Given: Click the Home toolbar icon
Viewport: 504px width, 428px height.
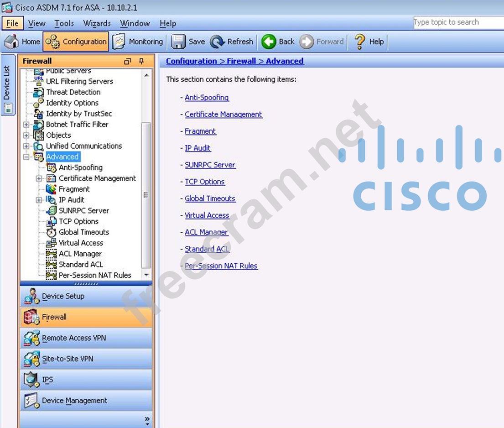Looking at the screenshot, I should (x=11, y=42).
